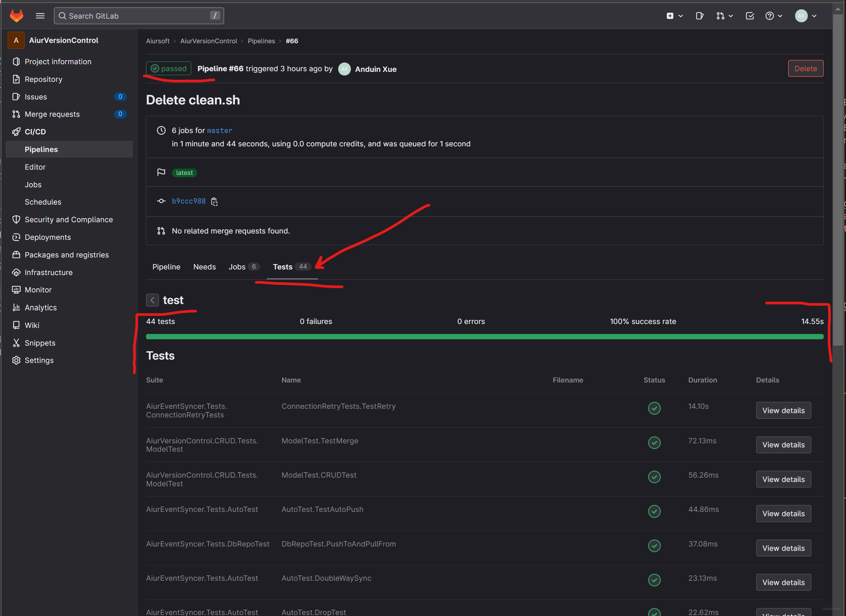Click the back arrow beside test
This screenshot has width=846, height=616.
coord(152,300)
